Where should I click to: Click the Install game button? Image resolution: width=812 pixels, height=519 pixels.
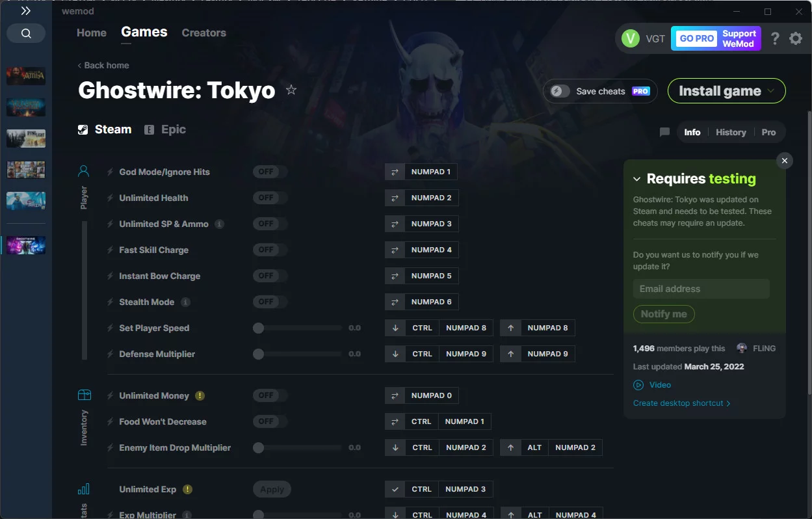tap(727, 91)
